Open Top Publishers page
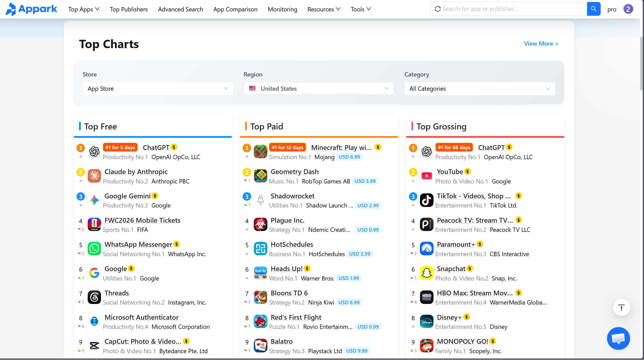 click(129, 9)
